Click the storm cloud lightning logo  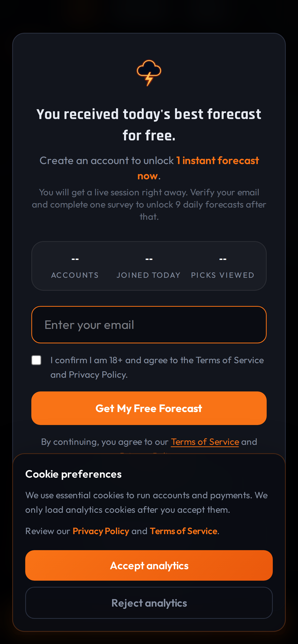pos(149,73)
